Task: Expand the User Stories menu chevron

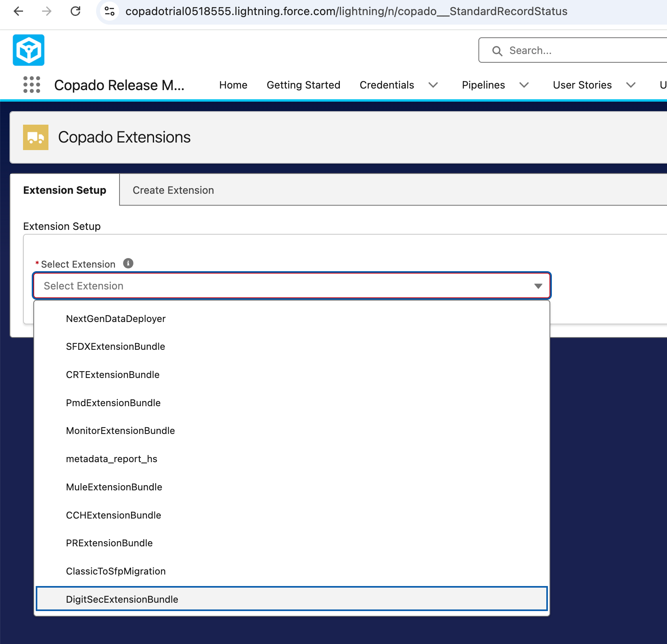Action: tap(631, 85)
